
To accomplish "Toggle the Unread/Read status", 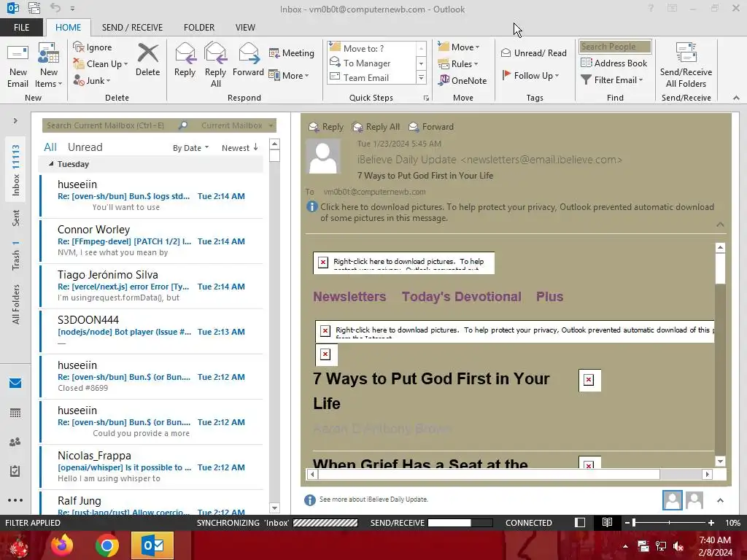I will point(534,52).
